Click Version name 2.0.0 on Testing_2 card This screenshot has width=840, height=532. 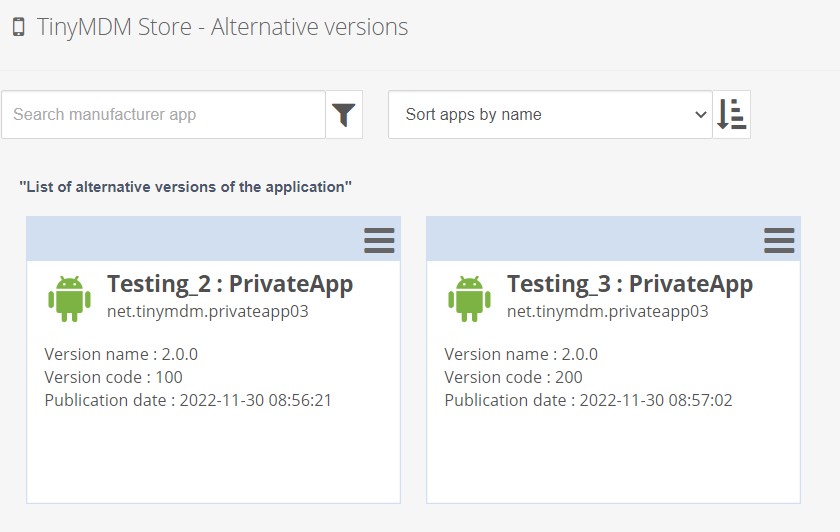coord(121,354)
